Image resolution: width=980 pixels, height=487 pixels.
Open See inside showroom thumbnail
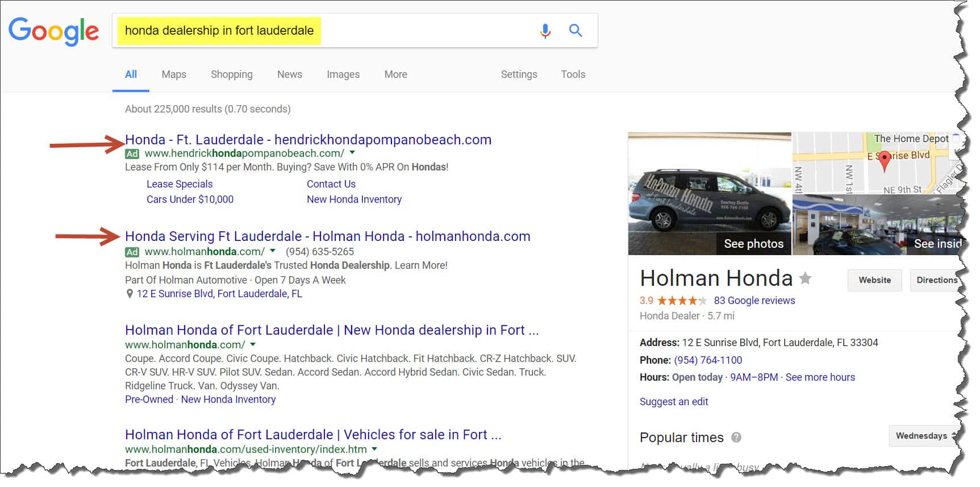(878, 225)
